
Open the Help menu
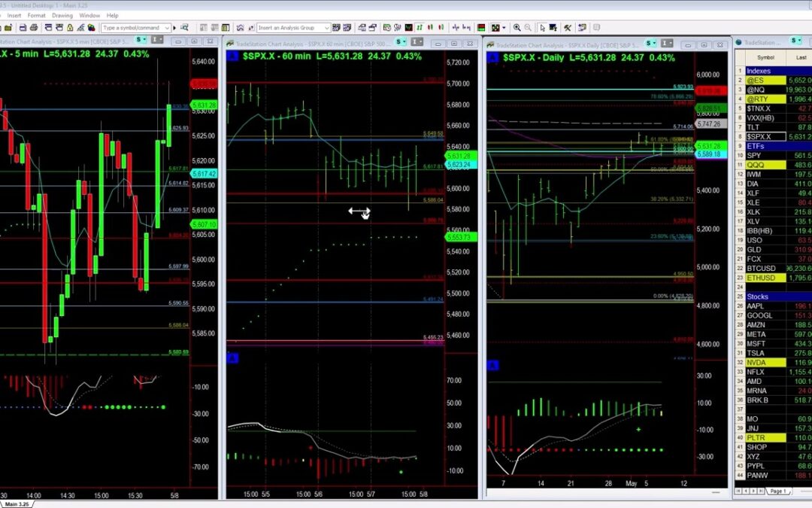(112, 16)
